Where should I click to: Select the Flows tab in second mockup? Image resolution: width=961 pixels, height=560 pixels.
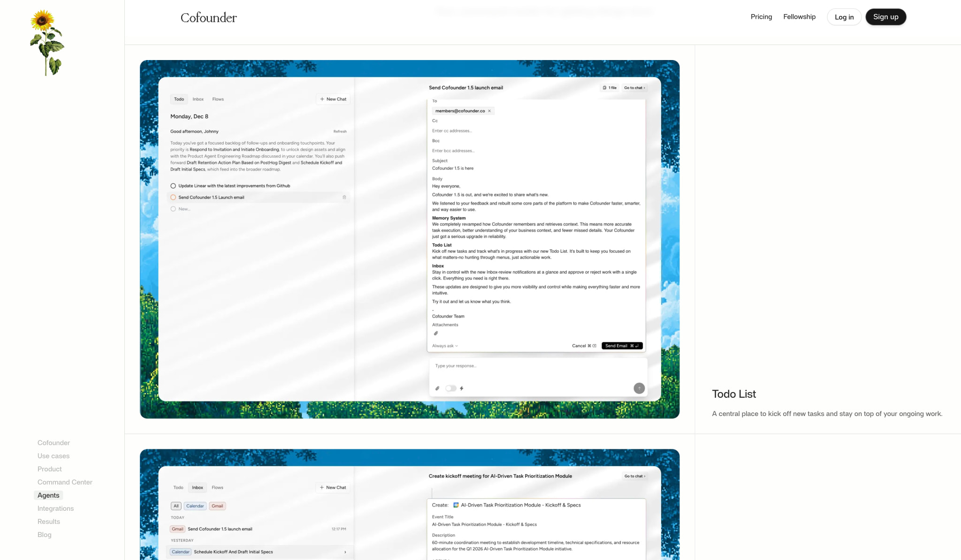tap(217, 488)
